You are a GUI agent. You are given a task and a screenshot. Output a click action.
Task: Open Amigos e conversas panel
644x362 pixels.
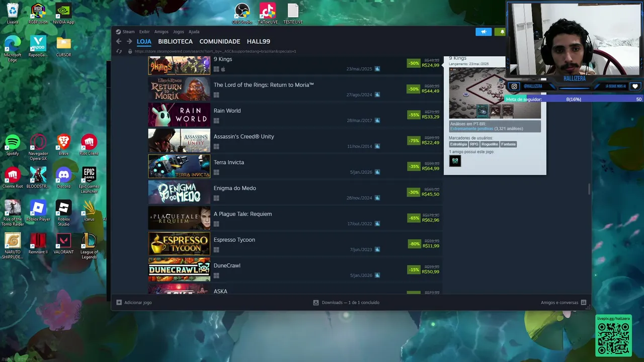pos(563,302)
